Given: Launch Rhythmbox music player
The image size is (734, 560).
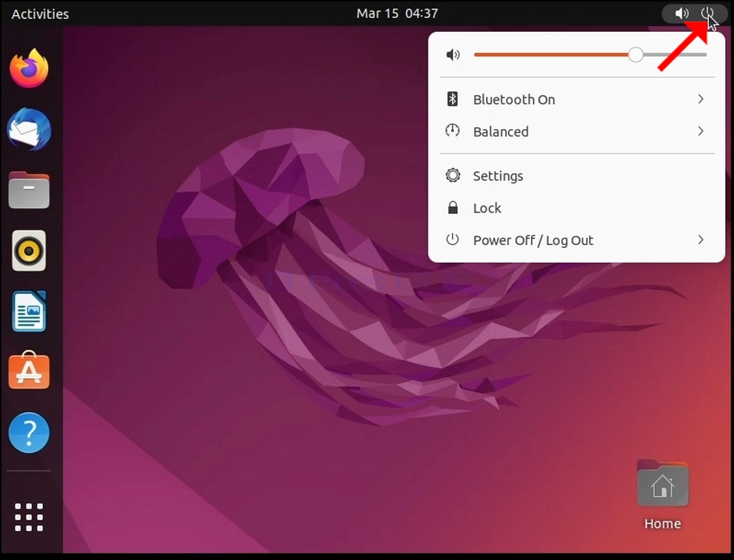Looking at the screenshot, I should [x=29, y=250].
